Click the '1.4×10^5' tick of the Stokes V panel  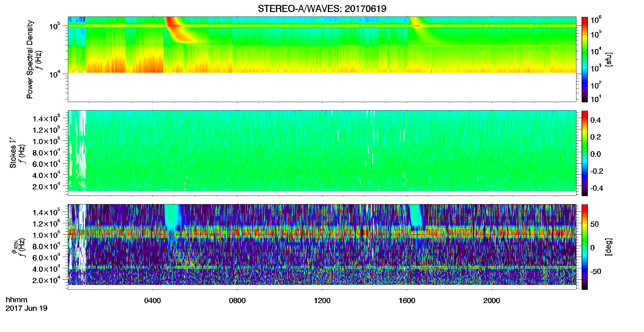[47, 118]
